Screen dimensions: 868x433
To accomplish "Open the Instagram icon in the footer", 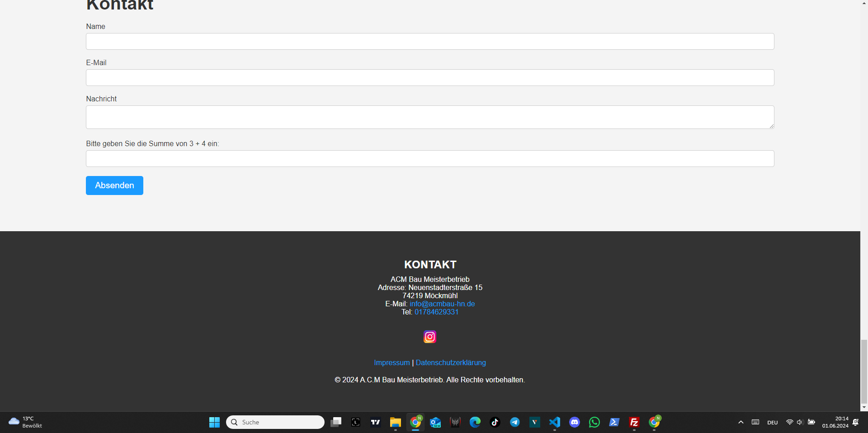I will 429,337.
